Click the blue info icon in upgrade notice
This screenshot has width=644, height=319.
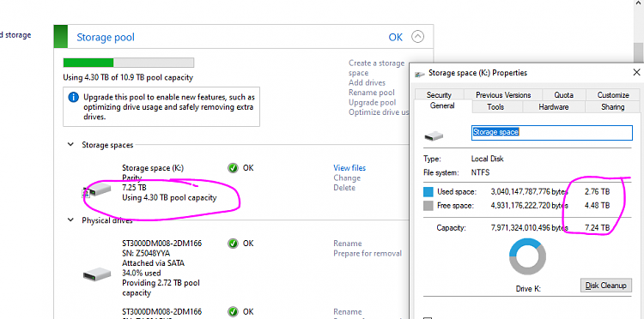point(73,97)
